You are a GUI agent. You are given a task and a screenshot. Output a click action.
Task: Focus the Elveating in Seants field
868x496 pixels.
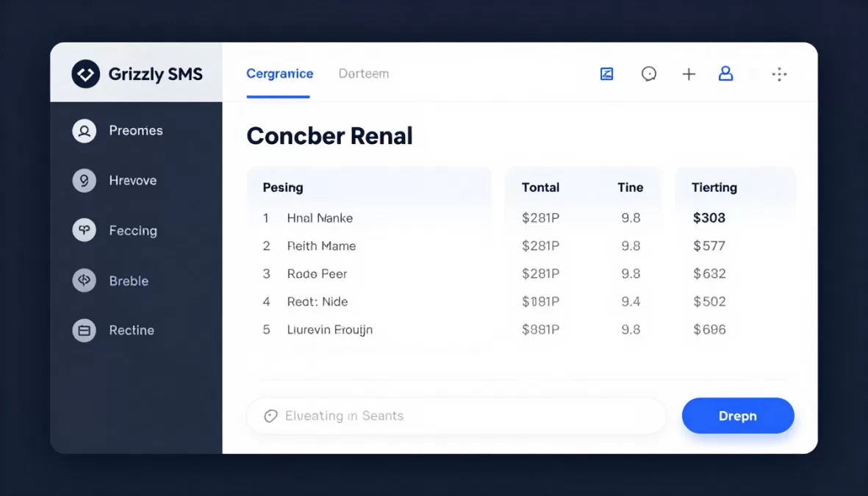(456, 416)
